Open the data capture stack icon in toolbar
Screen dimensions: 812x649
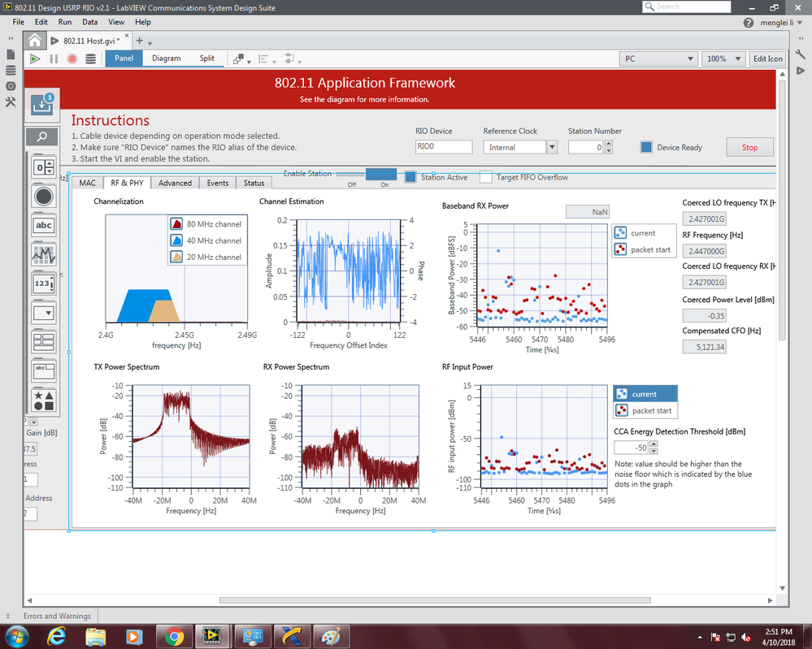[x=90, y=58]
